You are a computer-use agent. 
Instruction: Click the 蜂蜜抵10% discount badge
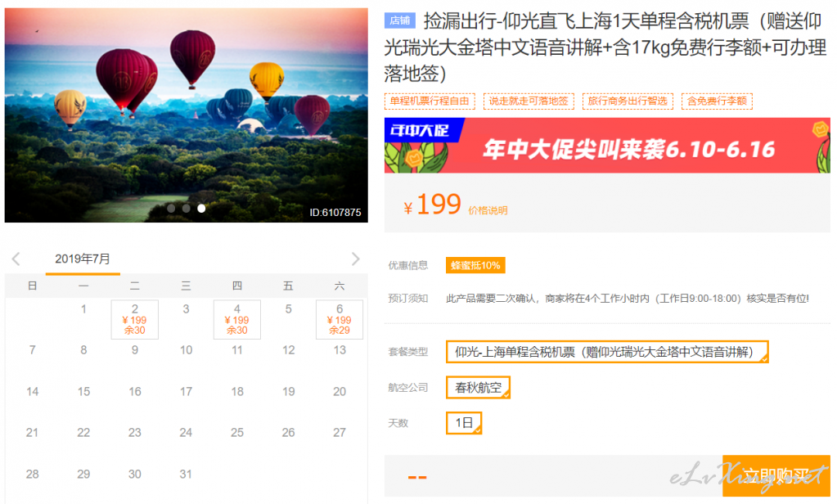(475, 265)
